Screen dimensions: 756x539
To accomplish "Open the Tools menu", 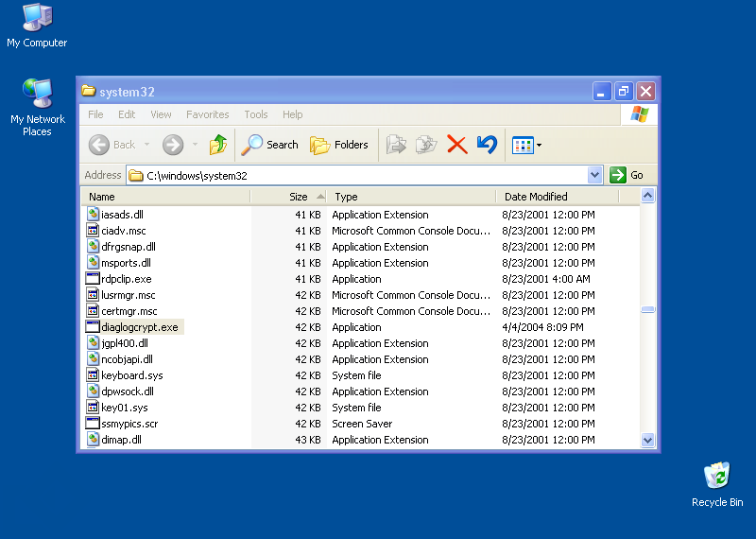I will [256, 114].
